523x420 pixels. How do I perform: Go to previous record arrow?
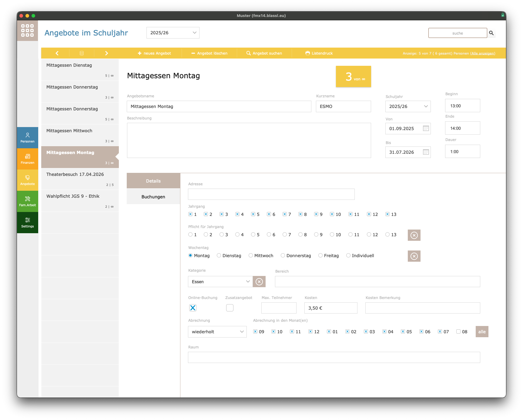(57, 53)
